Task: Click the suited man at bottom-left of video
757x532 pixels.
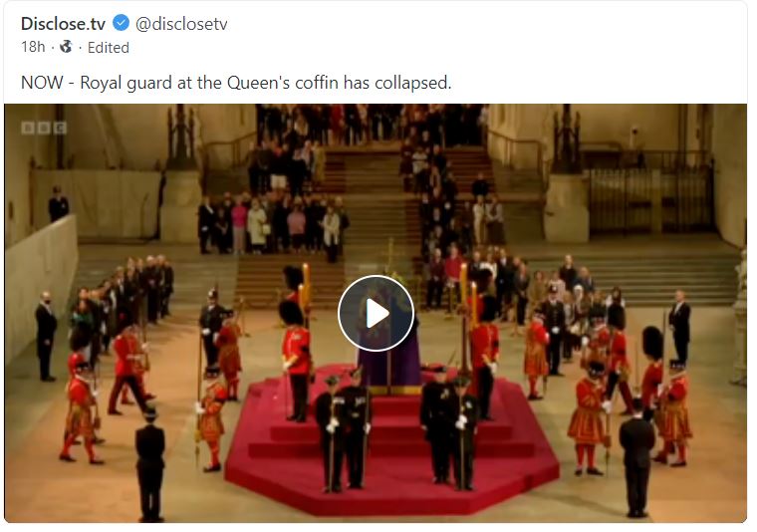Action: point(150,464)
